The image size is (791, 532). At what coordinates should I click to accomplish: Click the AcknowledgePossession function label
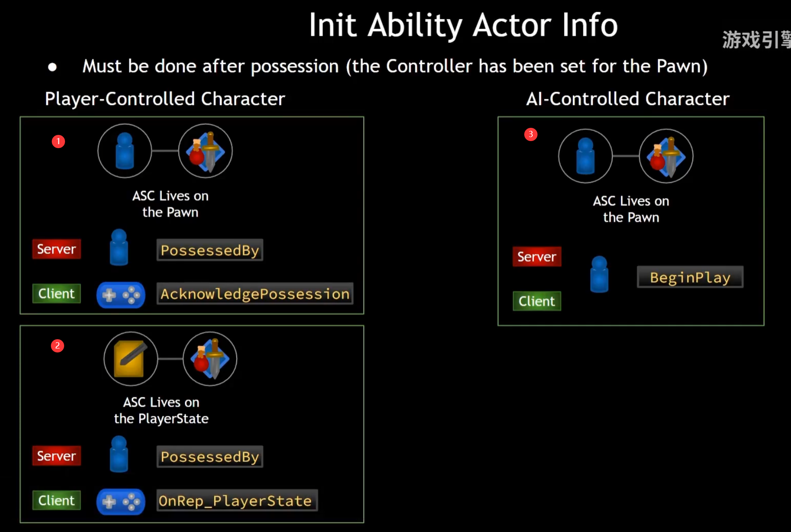click(255, 294)
